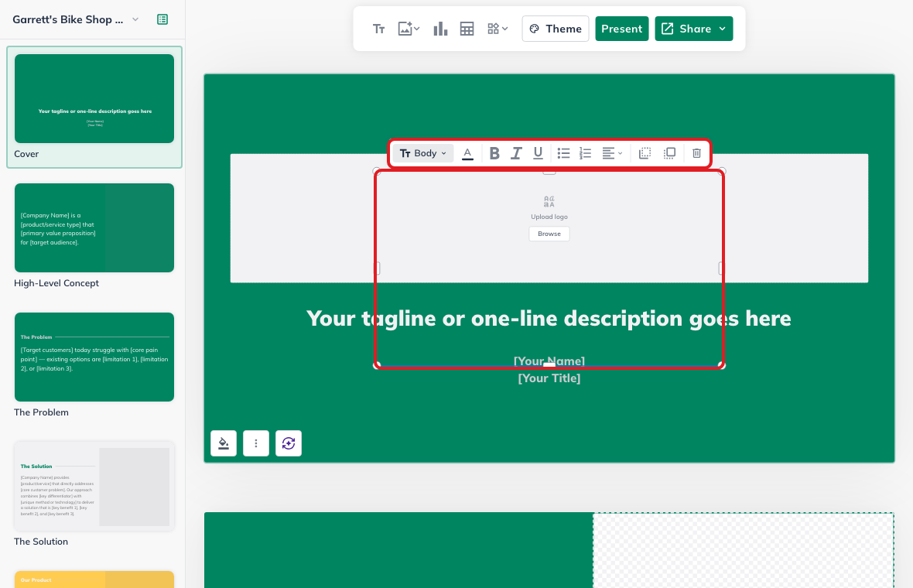Apply bulleted list

[563, 153]
